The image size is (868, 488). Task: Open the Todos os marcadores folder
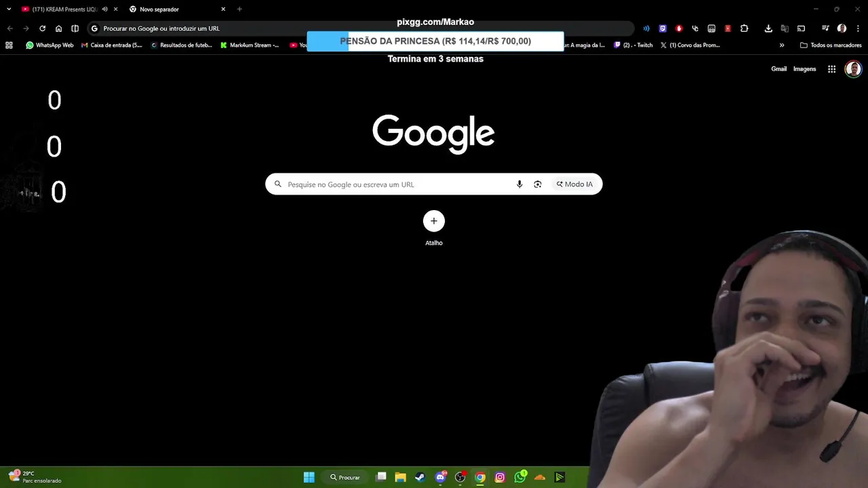point(831,45)
